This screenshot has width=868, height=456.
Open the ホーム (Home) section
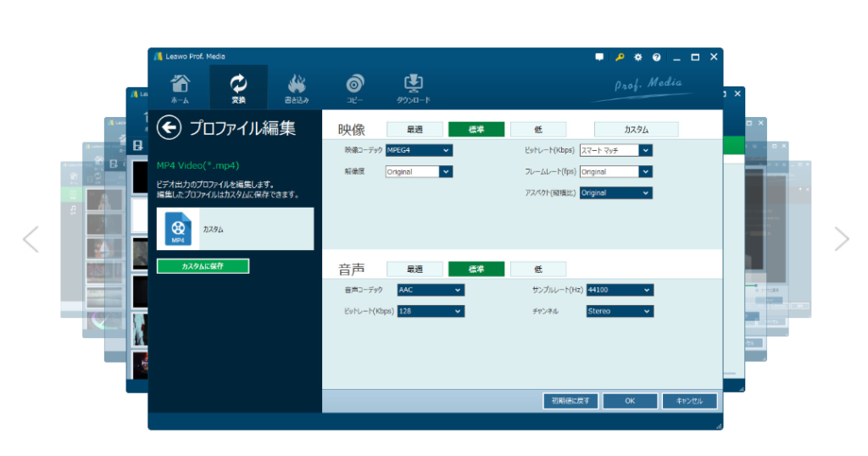pos(180,87)
